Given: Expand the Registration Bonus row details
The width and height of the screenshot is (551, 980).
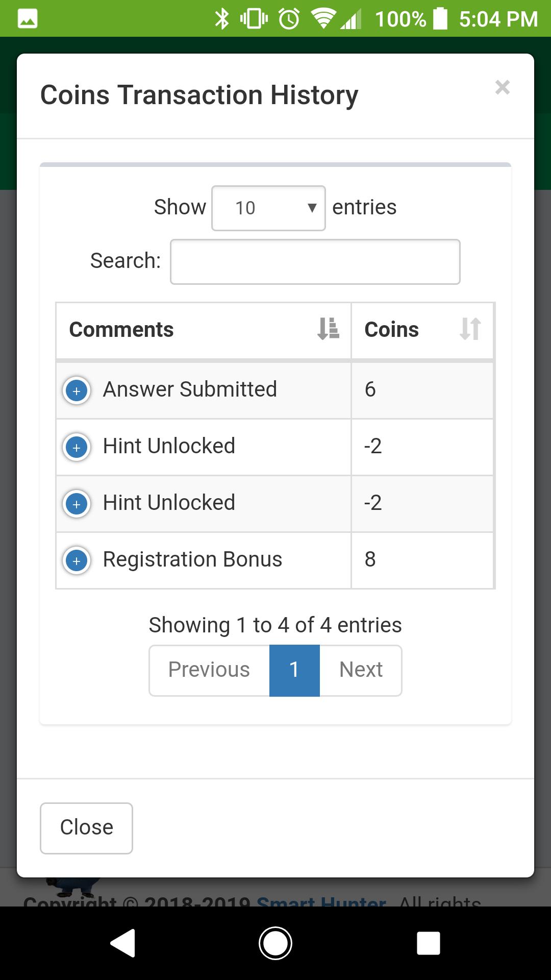Looking at the screenshot, I should pos(77,561).
